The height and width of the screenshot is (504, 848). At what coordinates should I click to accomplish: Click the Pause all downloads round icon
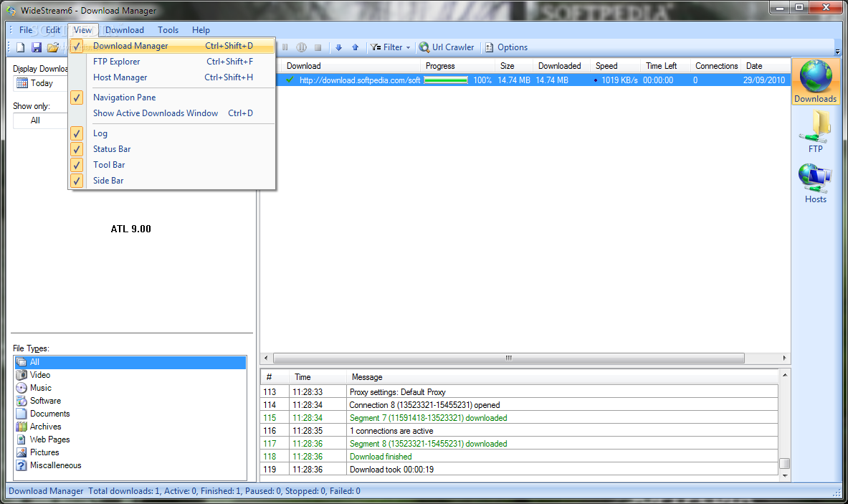click(x=302, y=47)
